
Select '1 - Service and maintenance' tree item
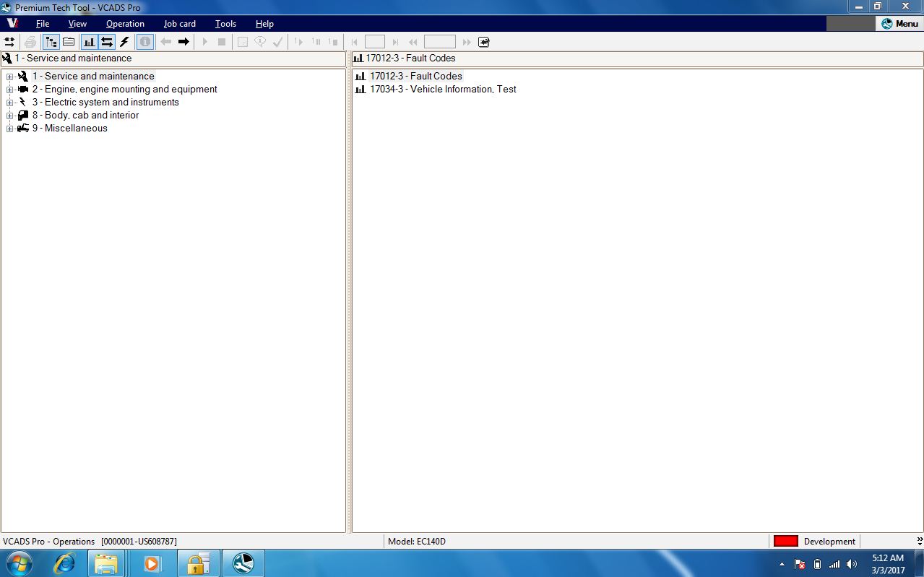[x=93, y=76]
